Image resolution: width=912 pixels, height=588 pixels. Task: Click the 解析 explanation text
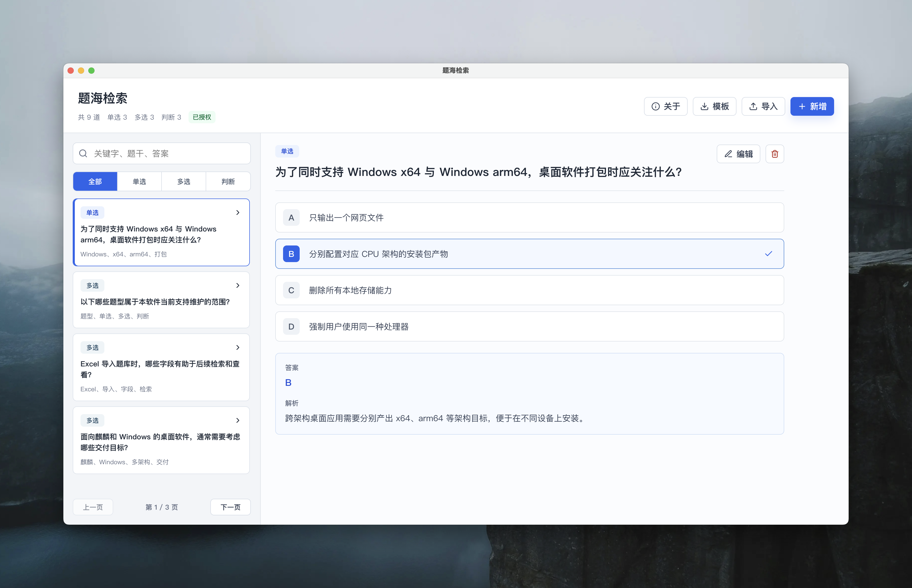click(435, 419)
